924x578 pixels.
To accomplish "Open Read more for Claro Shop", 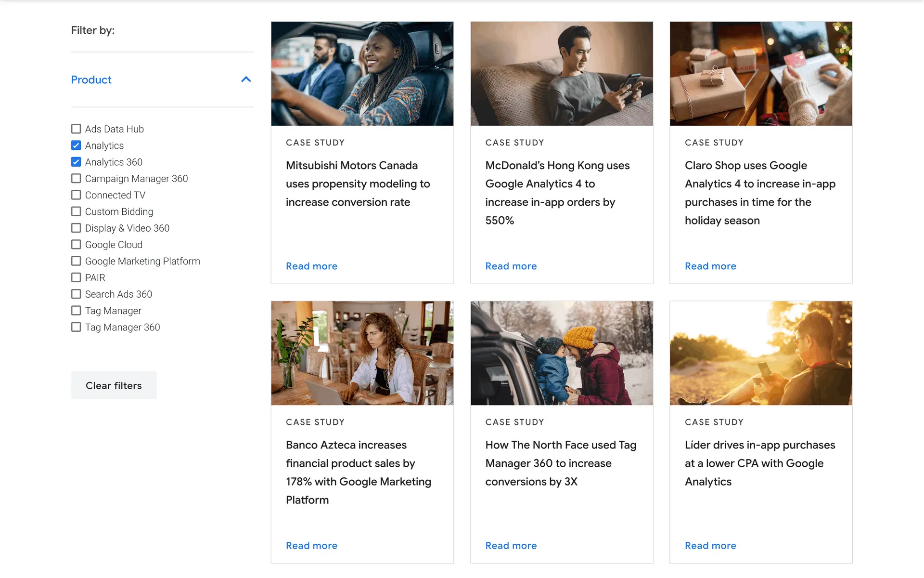I will coord(710,266).
